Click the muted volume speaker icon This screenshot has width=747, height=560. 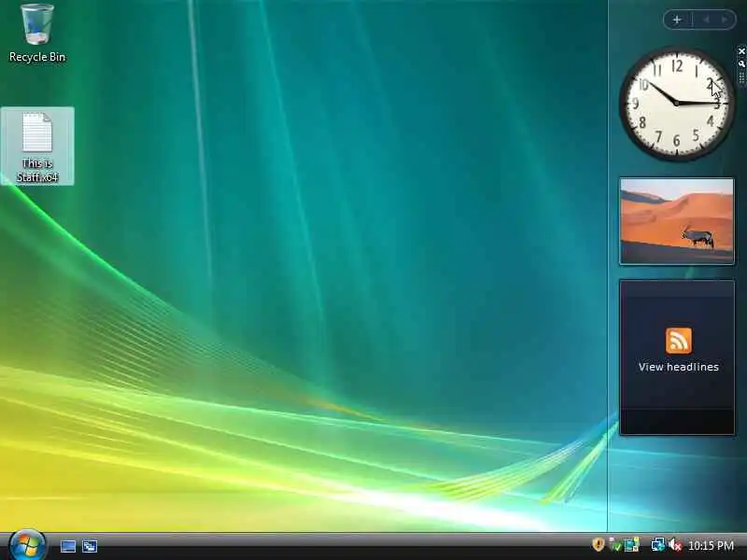click(x=675, y=545)
